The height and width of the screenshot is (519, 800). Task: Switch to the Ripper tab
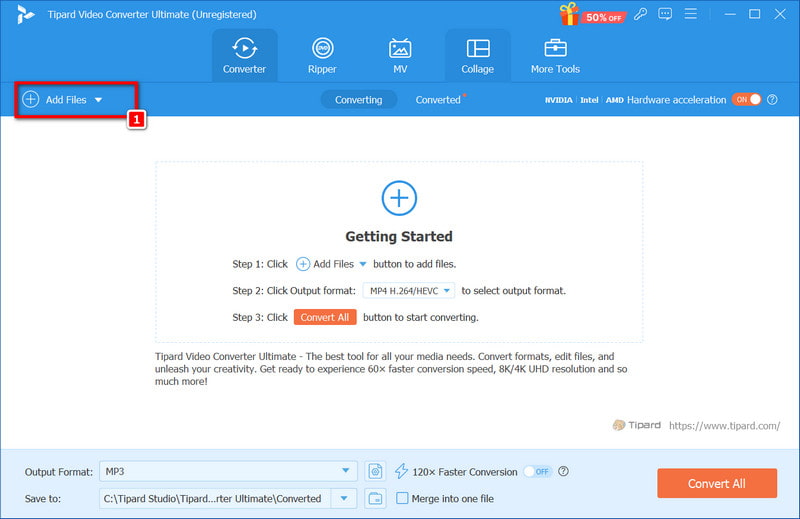[x=322, y=56]
